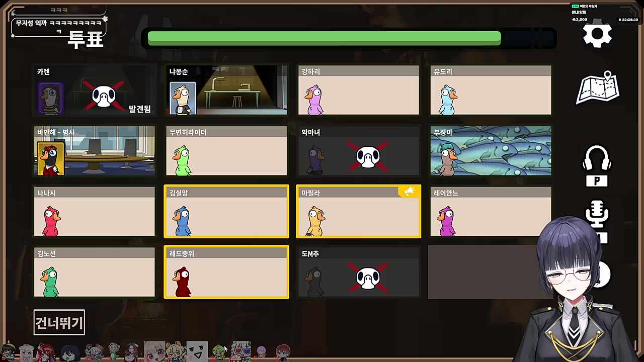
Task: Click the green-haired chibi avatar near cursor
Action: coord(218,351)
